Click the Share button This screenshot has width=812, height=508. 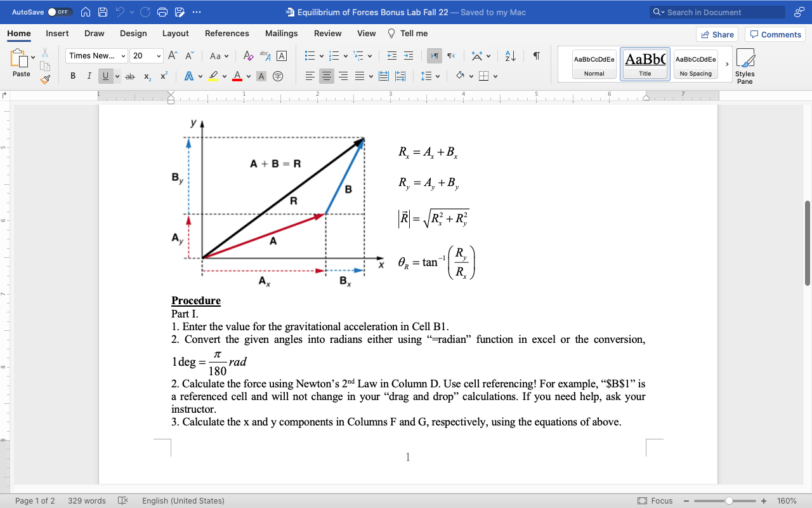click(717, 34)
